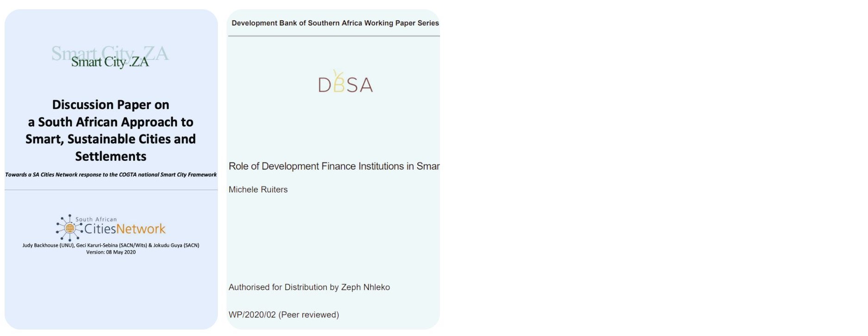Click the horizontal divider under the COGTA subtitle
Screen dimensions: 868x336
111,190
